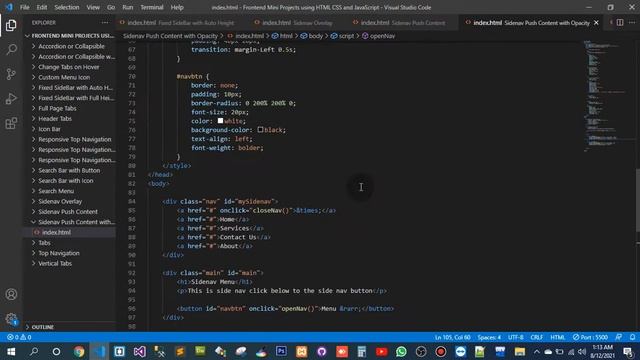Click the white color swatch on line 75

point(220,121)
